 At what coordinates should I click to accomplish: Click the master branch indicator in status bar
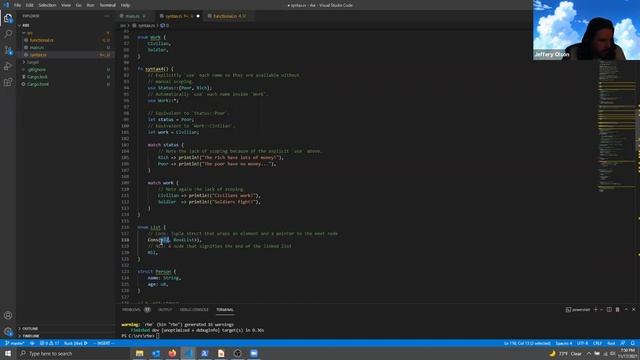coord(15,343)
